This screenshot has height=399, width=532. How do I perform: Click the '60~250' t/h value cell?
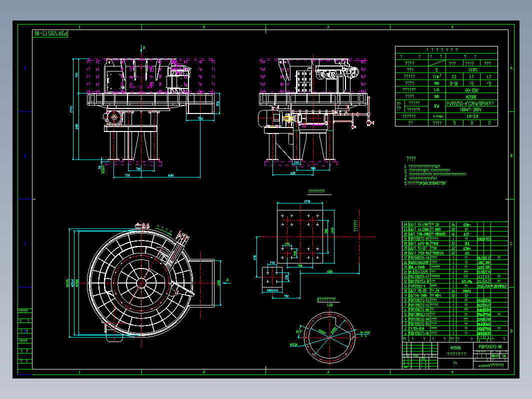[x=472, y=90]
